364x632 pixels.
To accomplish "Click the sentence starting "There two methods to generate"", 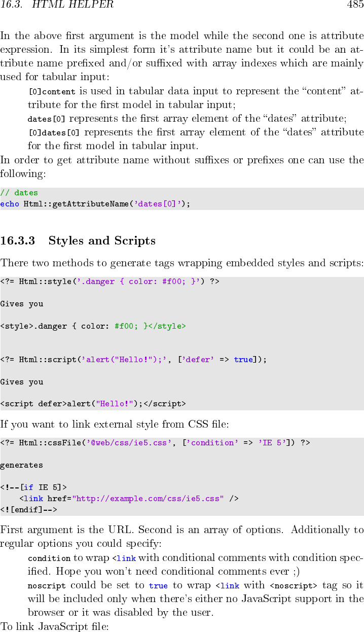I will 182,263.
